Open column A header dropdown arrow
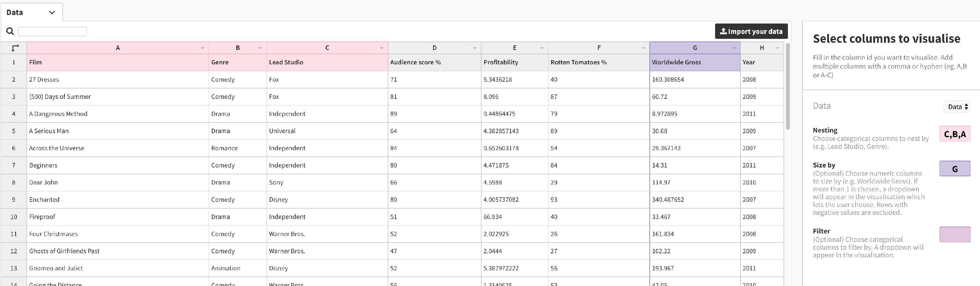 [203, 48]
